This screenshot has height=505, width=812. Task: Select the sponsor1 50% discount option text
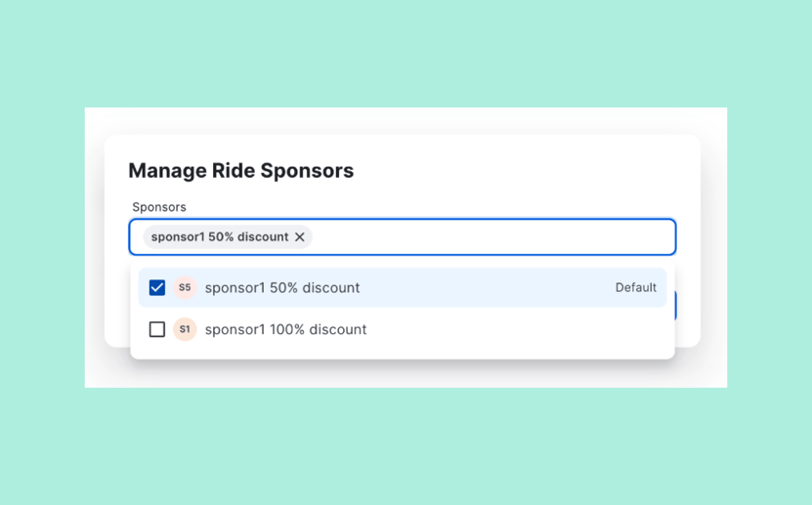[282, 288]
